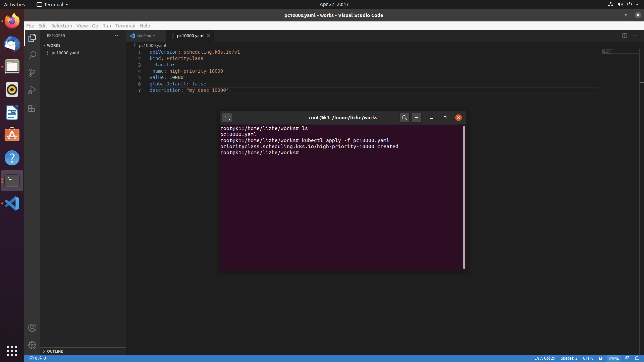Viewport: 644px width, 362px height.
Task: Switch to Visual Studio Code from the dock
Action: 12,203
